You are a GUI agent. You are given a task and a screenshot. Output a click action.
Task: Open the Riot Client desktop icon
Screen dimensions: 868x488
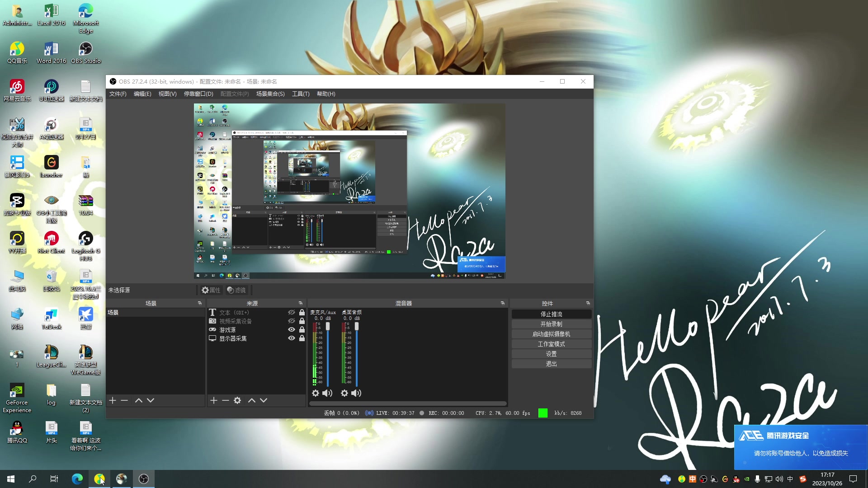pos(51,242)
